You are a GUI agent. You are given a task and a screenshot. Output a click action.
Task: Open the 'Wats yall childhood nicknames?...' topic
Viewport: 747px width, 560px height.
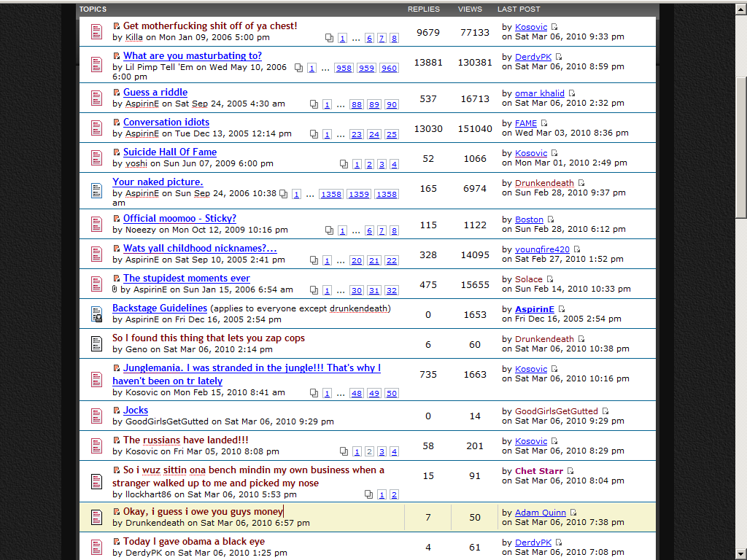[x=200, y=249]
